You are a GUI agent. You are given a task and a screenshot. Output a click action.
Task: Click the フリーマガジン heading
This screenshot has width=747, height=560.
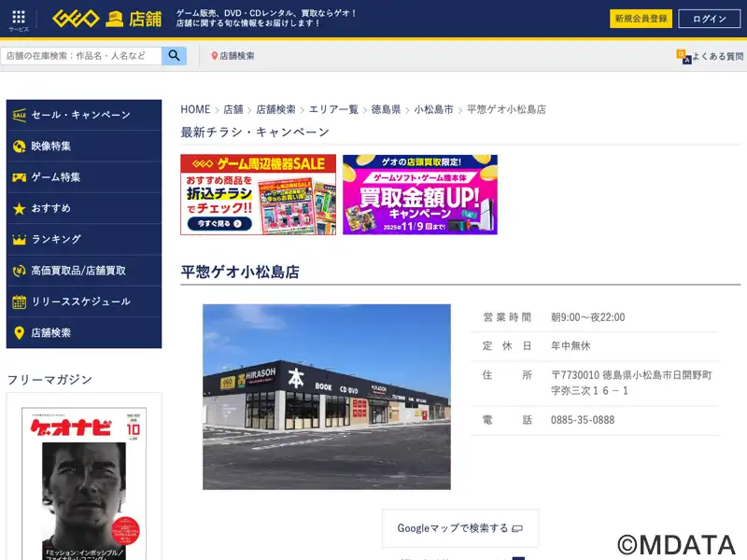pos(49,380)
